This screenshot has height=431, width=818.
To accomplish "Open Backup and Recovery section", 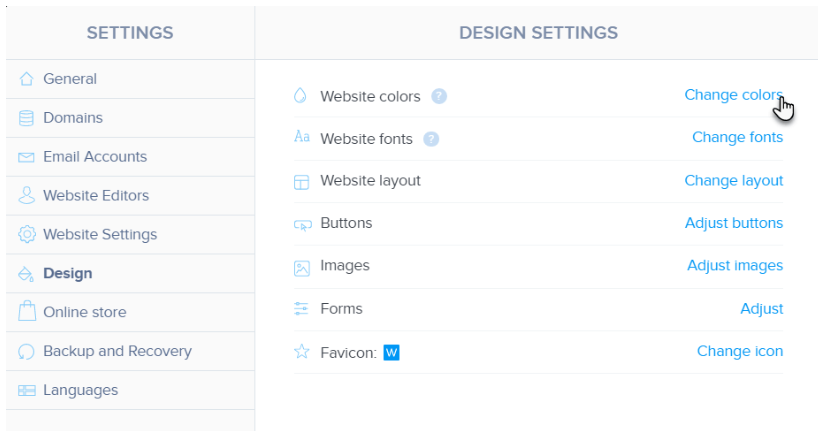I will pos(130,351).
